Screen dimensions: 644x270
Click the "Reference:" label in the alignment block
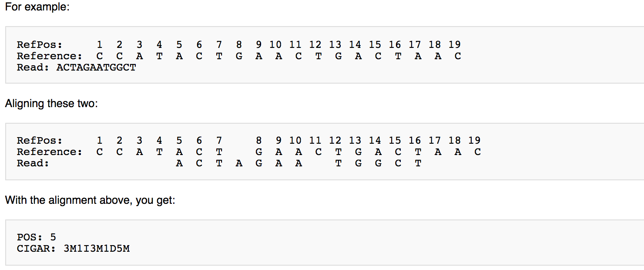coord(50,152)
